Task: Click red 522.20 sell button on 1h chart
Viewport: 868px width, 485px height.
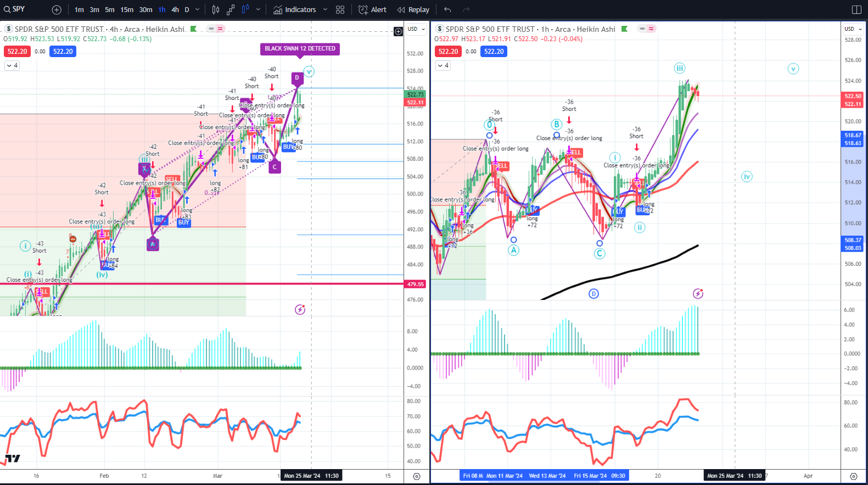Action: point(448,52)
